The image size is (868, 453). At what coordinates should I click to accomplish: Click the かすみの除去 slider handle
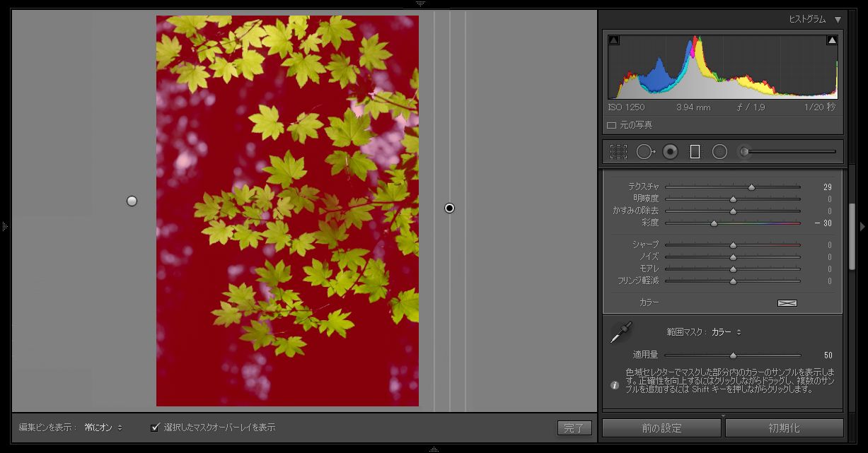tap(733, 211)
